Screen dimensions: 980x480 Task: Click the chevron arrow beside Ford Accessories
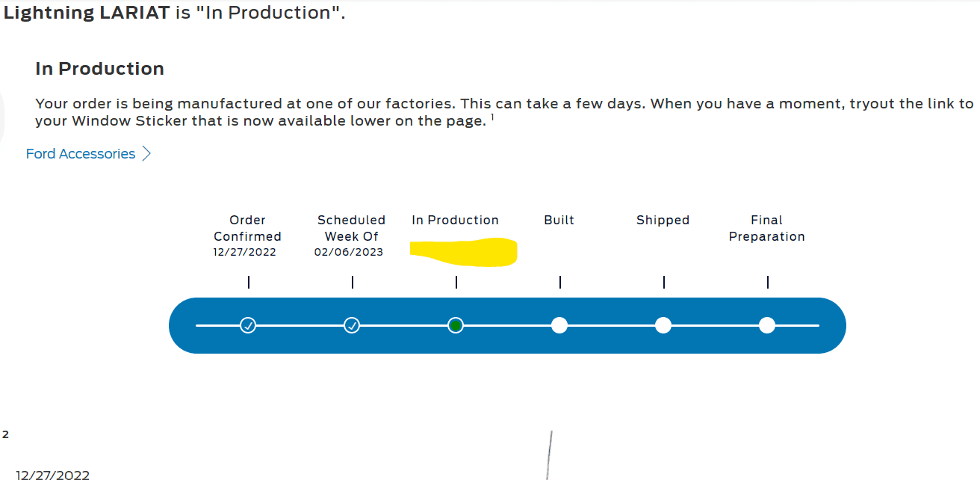146,154
